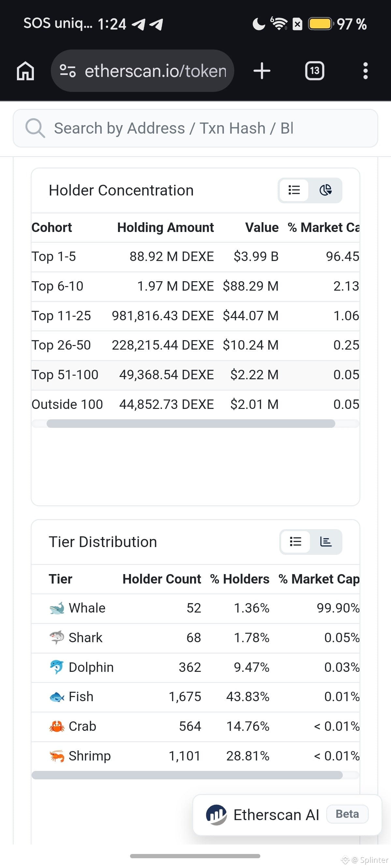The width and height of the screenshot is (391, 868).
Task: Tap the Android gesture navigation bar
Action: pyautogui.click(x=195, y=856)
